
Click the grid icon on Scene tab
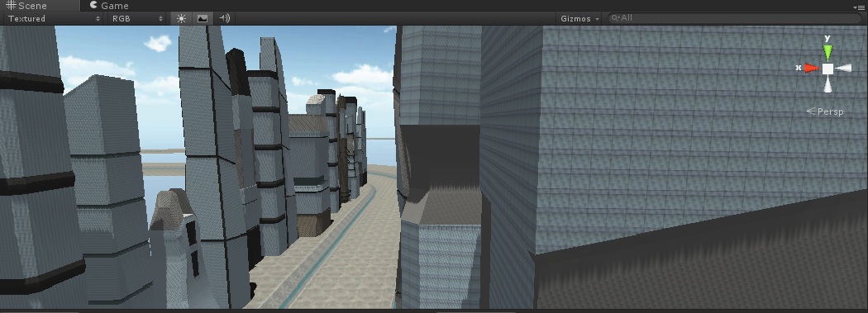click(11, 5)
